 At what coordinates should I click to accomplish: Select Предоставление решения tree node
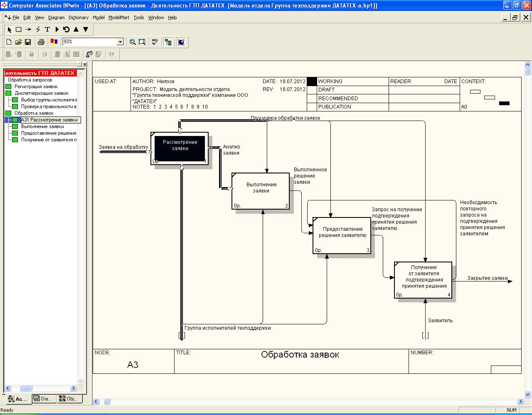click(x=49, y=133)
